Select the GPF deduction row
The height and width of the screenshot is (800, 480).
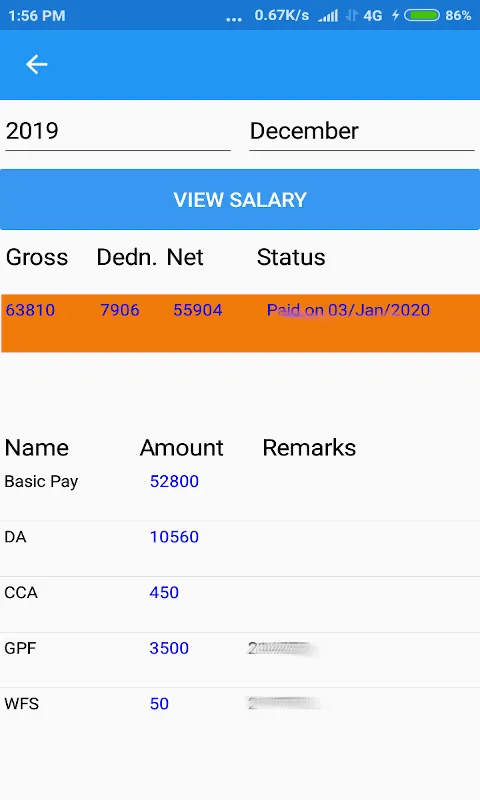point(240,660)
